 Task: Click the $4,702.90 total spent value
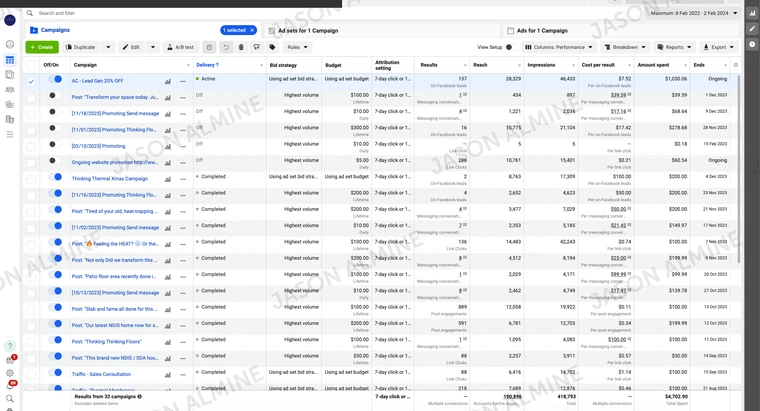tap(676, 396)
